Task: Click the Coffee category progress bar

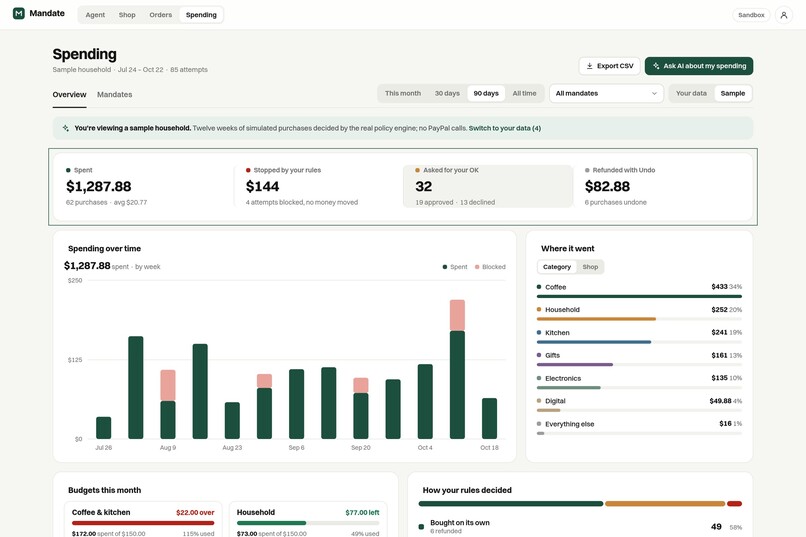Action: pos(639,297)
